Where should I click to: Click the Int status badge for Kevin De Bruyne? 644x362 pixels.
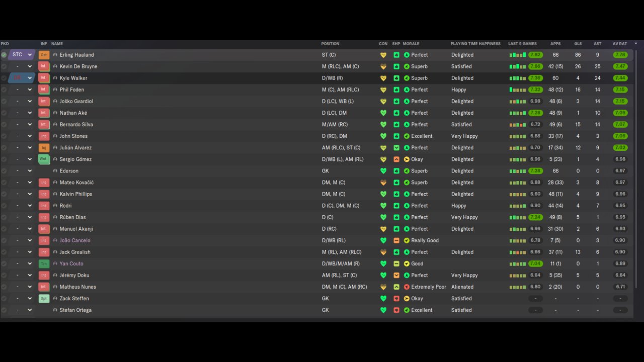tap(44, 66)
